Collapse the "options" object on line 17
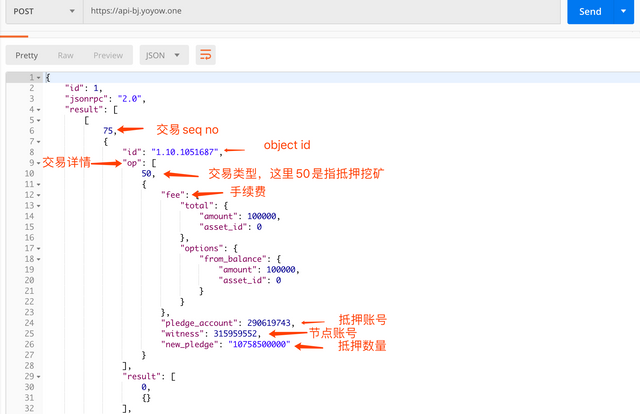 tap(38, 248)
